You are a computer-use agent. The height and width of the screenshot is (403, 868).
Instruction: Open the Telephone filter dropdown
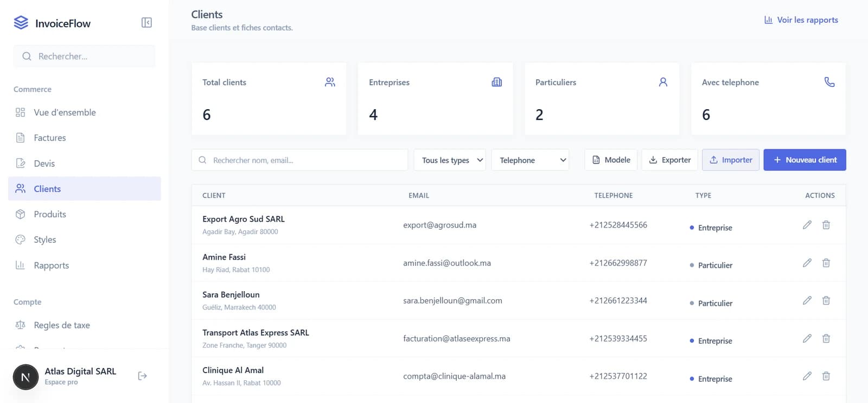pyautogui.click(x=530, y=160)
